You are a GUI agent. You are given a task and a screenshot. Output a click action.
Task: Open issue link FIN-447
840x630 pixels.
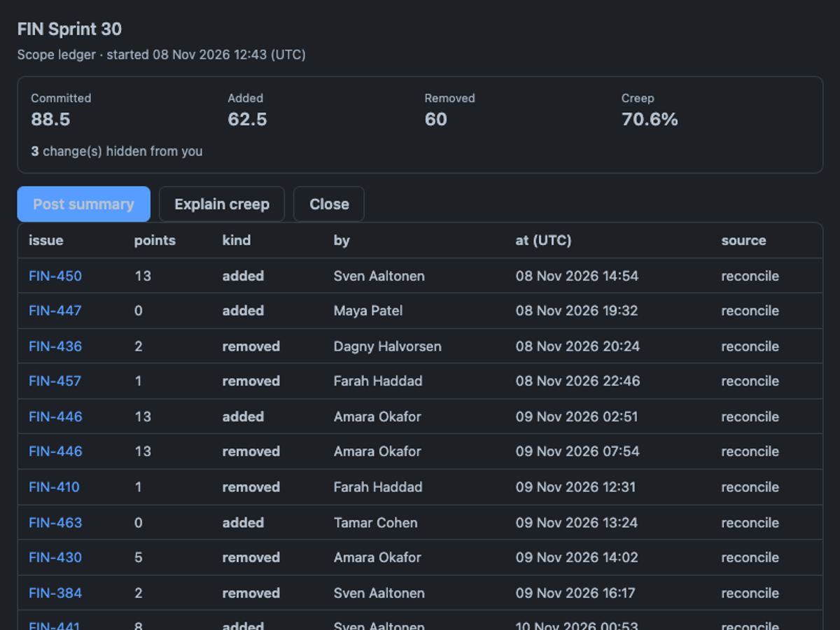coord(55,311)
